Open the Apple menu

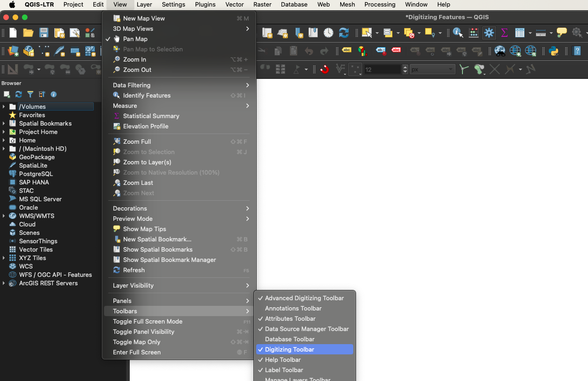[12, 4]
